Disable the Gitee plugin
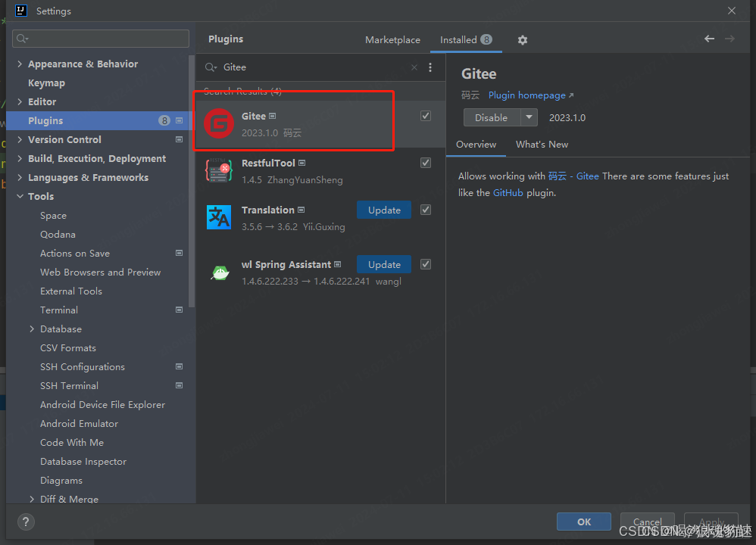This screenshot has height=545, width=756. pos(492,117)
